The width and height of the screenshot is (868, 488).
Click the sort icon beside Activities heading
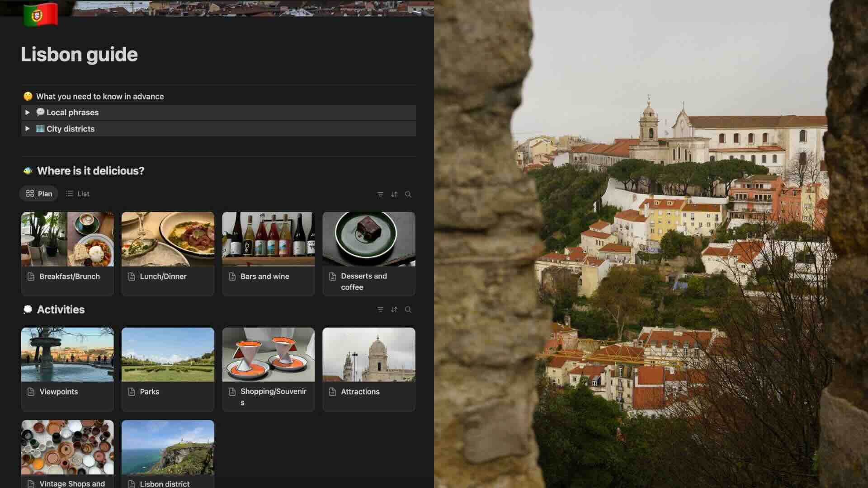(394, 310)
